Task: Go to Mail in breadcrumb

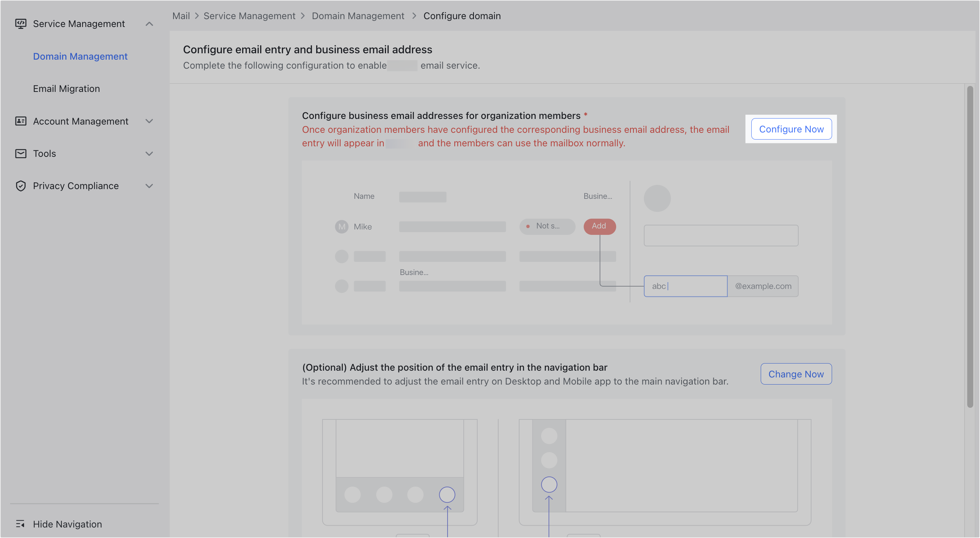Action: pyautogui.click(x=181, y=16)
